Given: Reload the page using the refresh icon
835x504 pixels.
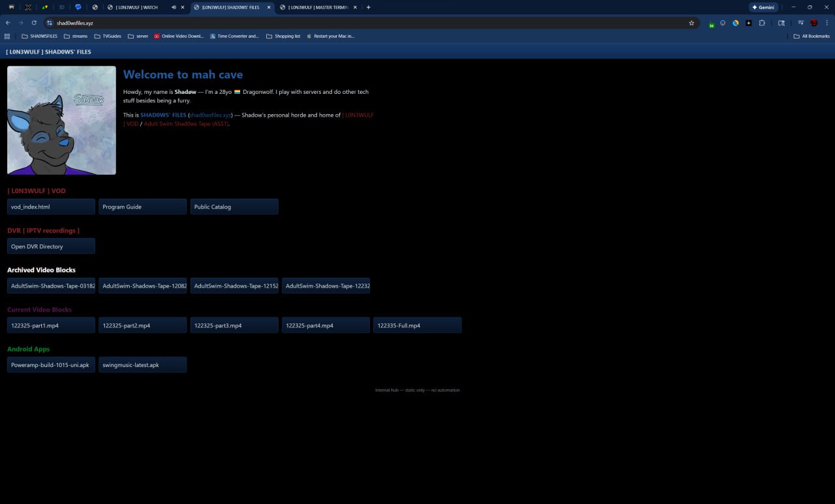Looking at the screenshot, I should 34,23.
